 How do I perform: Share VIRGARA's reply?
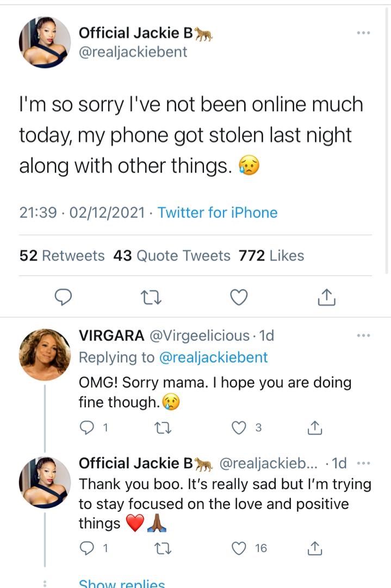[315, 428]
